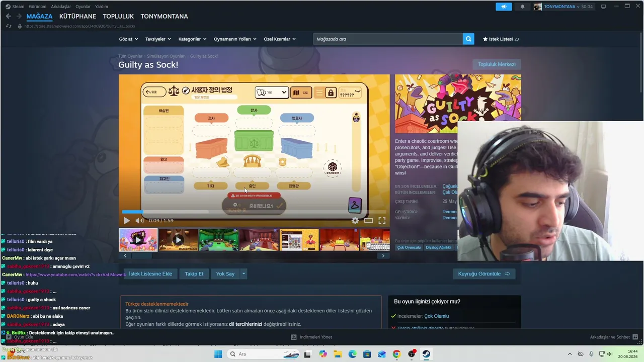This screenshot has width=644, height=362.
Task: Open the Windows Start menu
Action: (x=218, y=354)
